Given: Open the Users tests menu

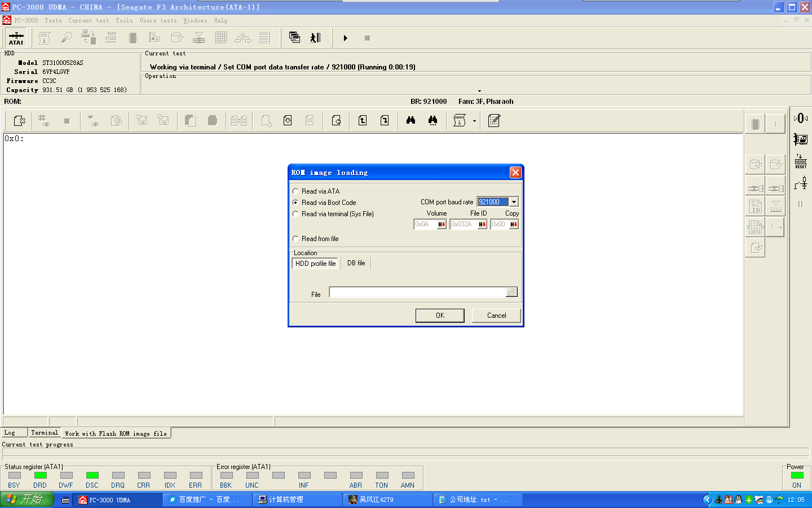Looking at the screenshot, I should tap(158, 21).
